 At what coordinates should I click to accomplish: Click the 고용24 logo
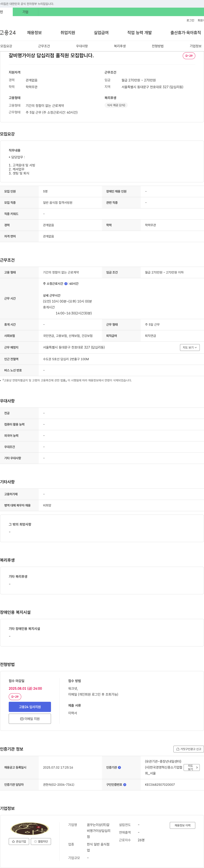click(x=8, y=33)
